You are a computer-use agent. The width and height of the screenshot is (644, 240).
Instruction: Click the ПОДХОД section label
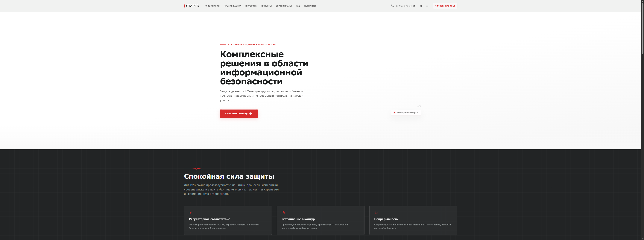pos(196,169)
